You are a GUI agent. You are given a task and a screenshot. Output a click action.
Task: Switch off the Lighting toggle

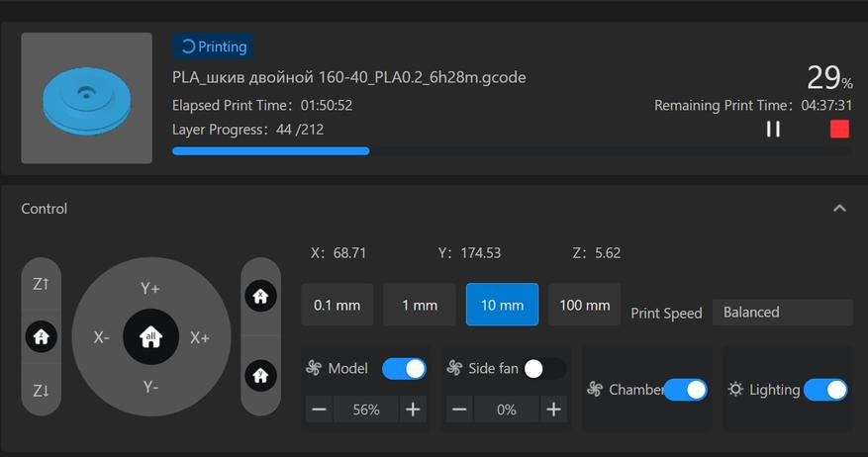(x=825, y=390)
